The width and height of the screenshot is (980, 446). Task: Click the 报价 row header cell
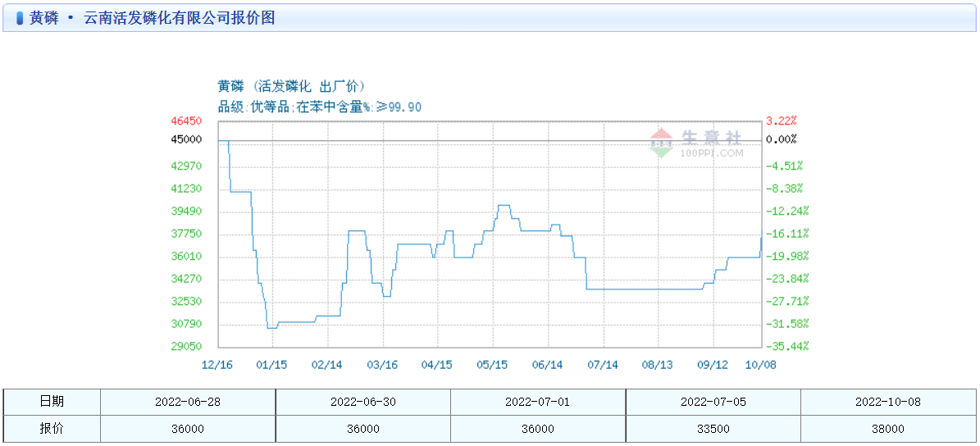coord(52,429)
